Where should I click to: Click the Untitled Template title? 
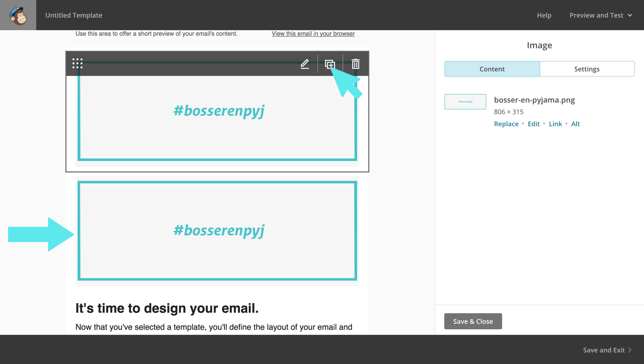(74, 15)
